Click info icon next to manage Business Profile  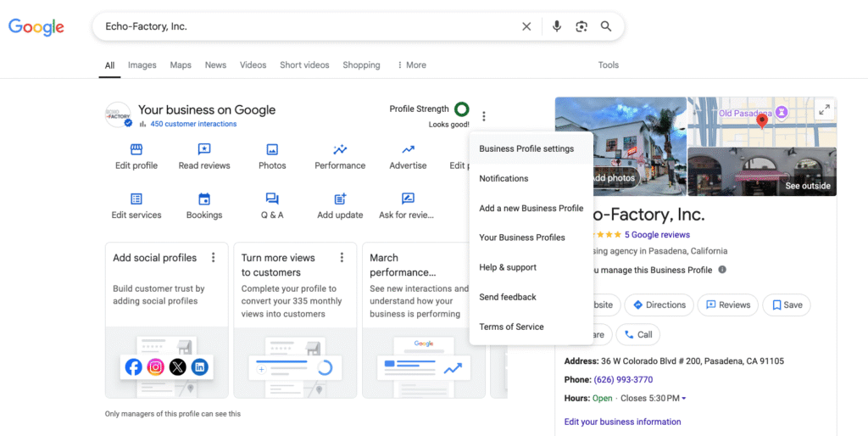pos(722,270)
